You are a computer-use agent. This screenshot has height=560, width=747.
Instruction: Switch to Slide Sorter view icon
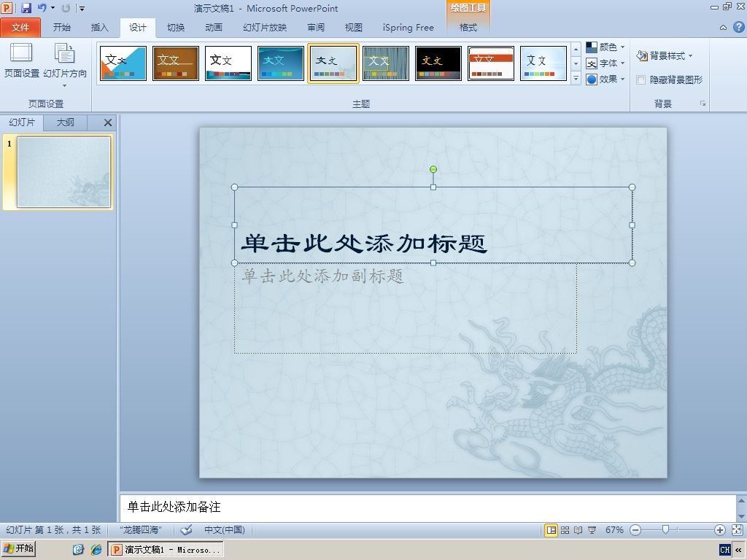565,530
